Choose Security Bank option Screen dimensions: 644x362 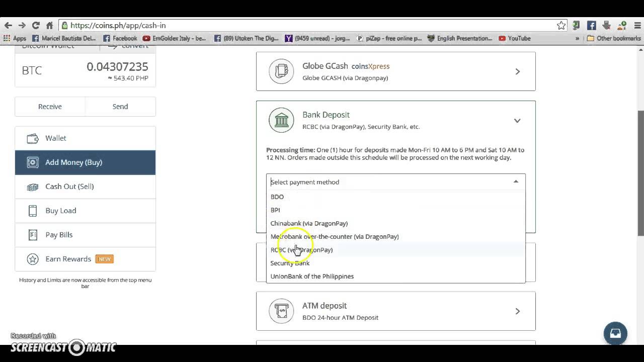coord(395,263)
